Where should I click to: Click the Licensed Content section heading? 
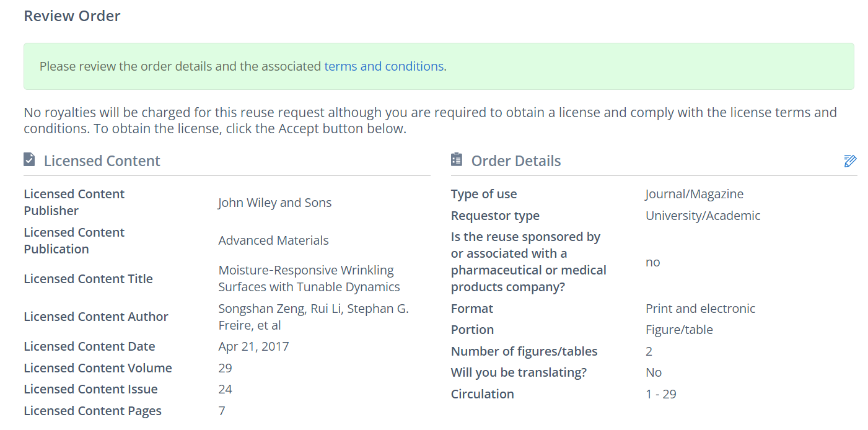pyautogui.click(x=102, y=161)
